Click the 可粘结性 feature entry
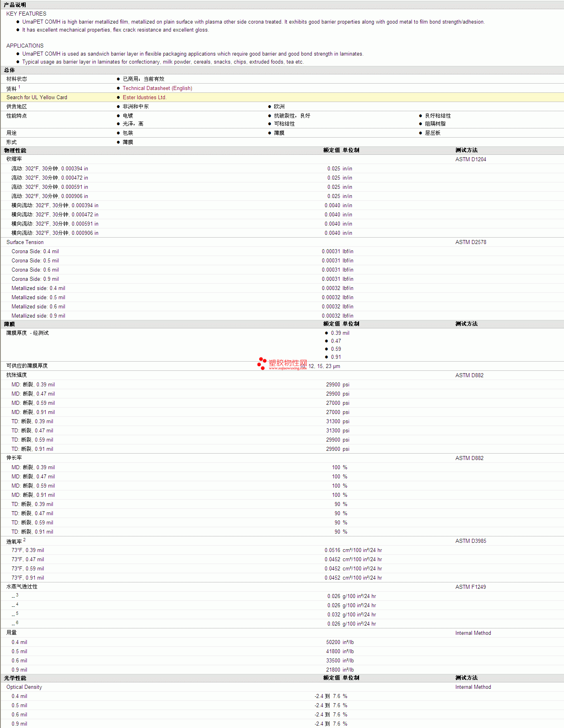This screenshot has width=564, height=728. (285, 124)
